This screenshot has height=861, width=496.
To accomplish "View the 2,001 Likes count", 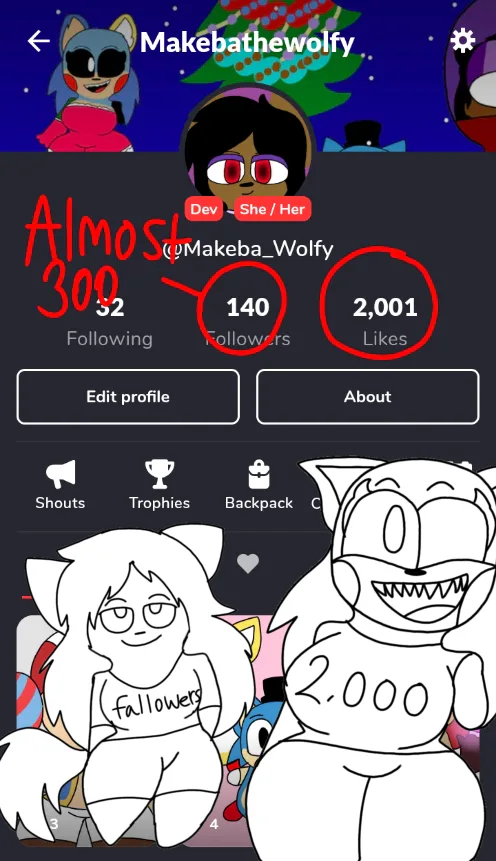I will click(x=385, y=322).
